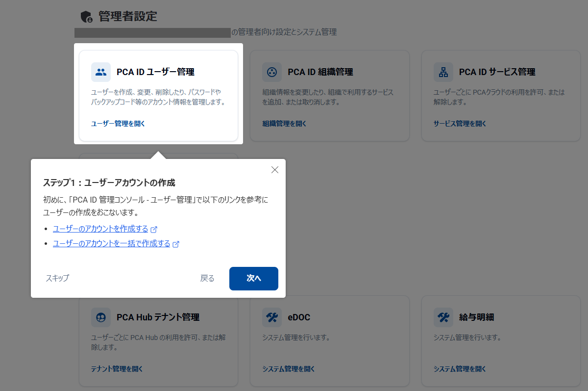Image resolution: width=588 pixels, height=391 pixels.
Task: Click the eDOC tools icon
Action: click(x=272, y=317)
